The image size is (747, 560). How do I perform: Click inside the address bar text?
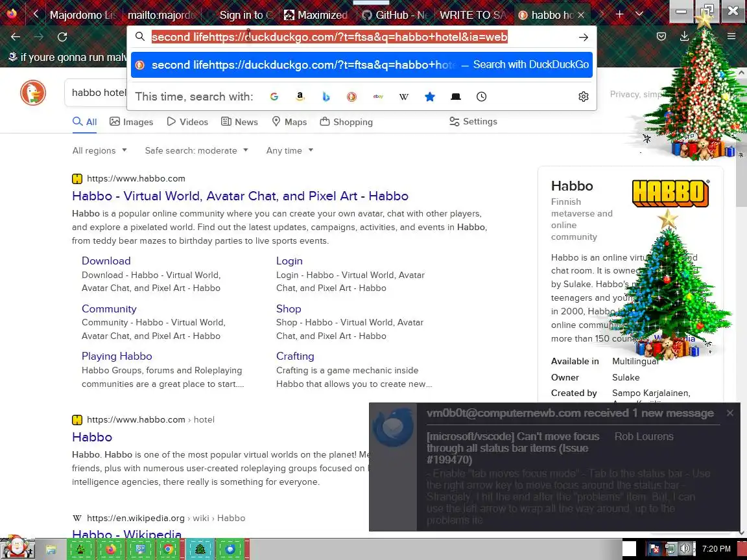(329, 37)
